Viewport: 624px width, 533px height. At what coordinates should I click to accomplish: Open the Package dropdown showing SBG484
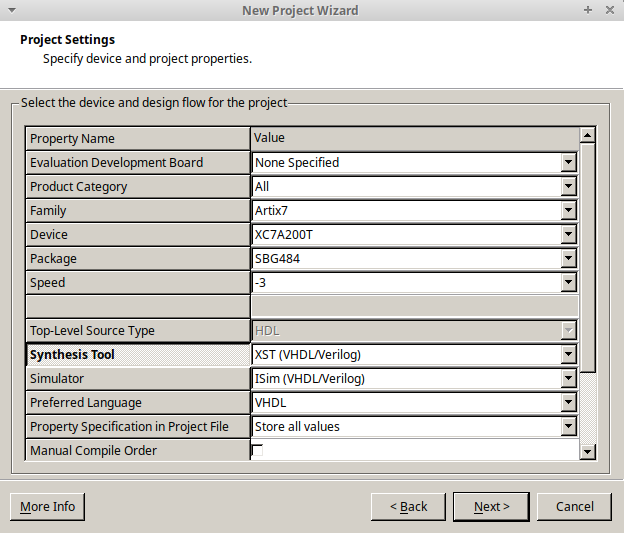tap(568, 258)
